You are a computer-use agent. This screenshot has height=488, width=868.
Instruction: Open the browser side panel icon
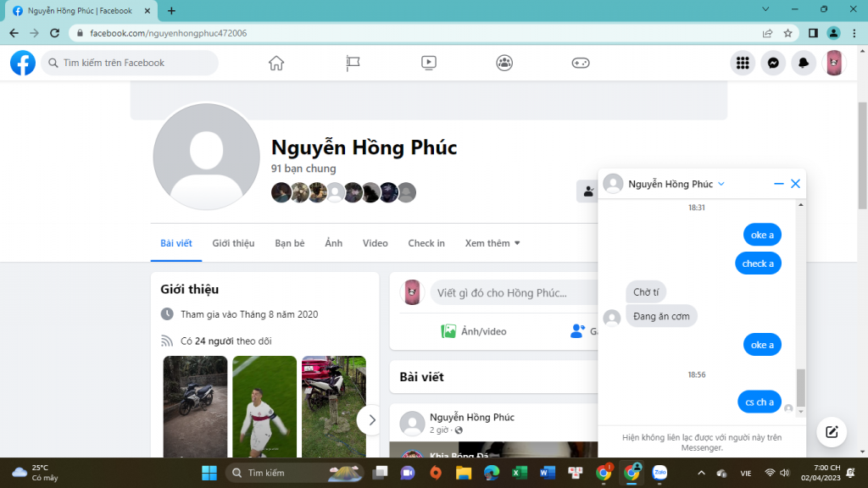click(x=813, y=33)
